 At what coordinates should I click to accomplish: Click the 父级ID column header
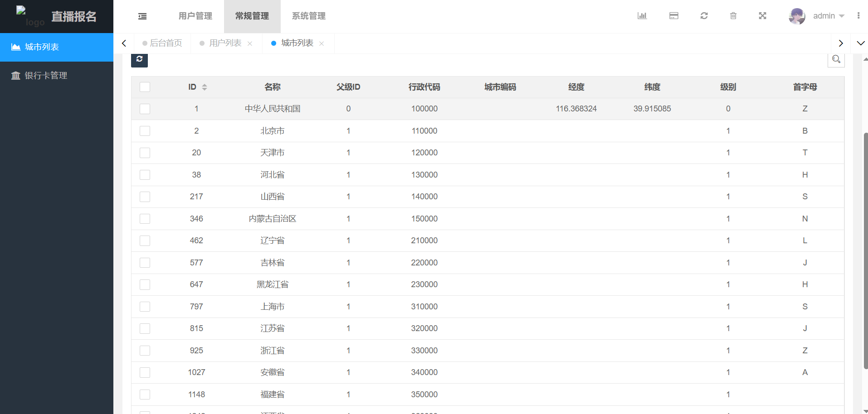pyautogui.click(x=348, y=87)
